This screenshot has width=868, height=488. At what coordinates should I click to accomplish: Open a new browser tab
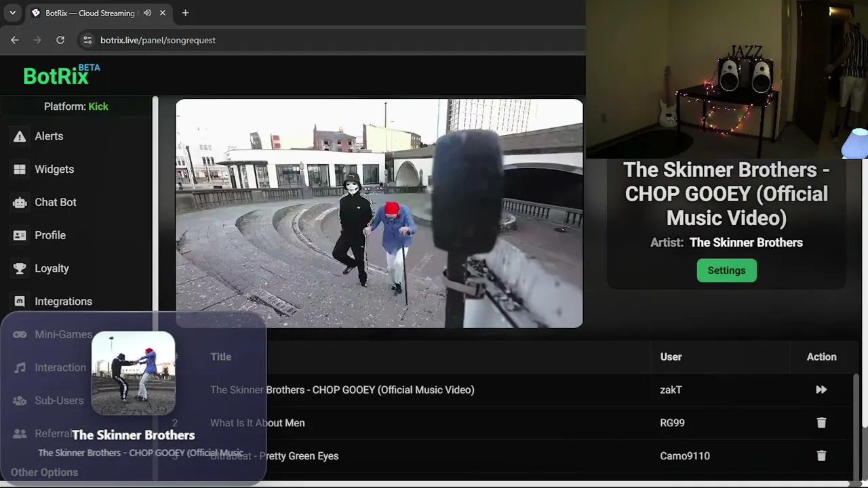(185, 13)
